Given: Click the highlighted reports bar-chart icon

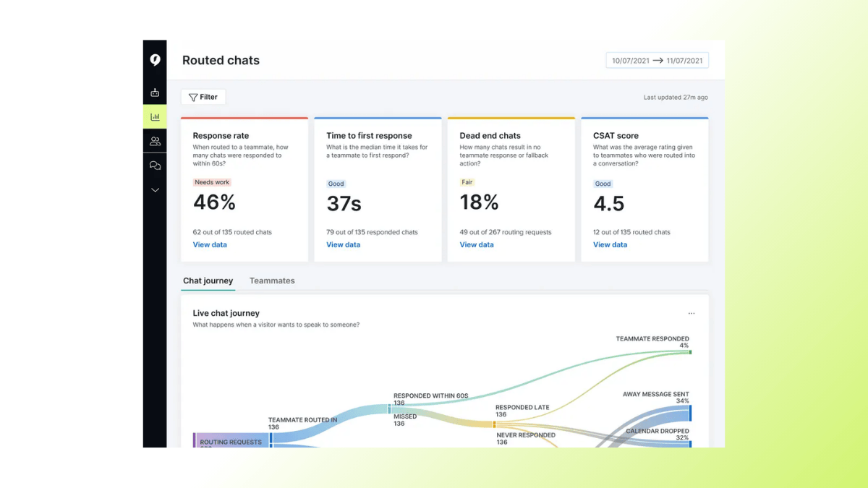Looking at the screenshot, I should point(155,116).
